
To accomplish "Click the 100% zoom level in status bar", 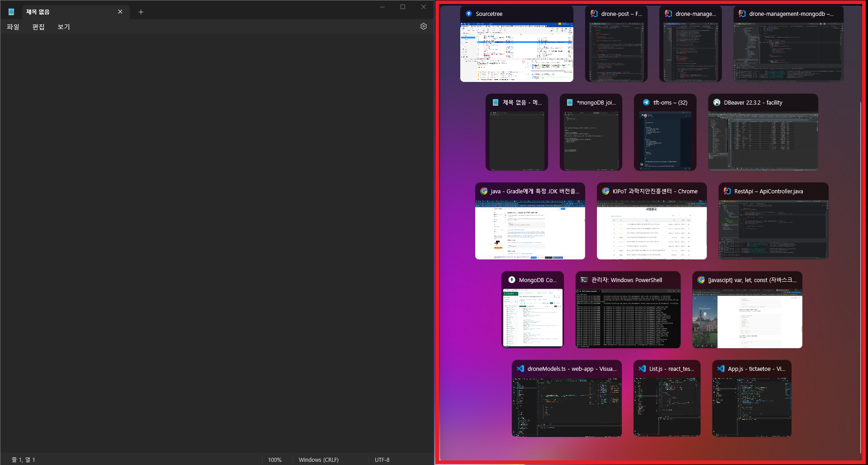I will click(275, 460).
